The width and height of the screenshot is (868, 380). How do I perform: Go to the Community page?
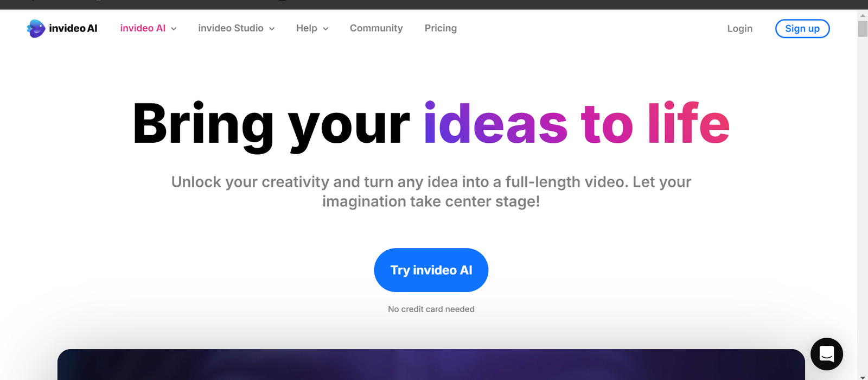point(376,28)
